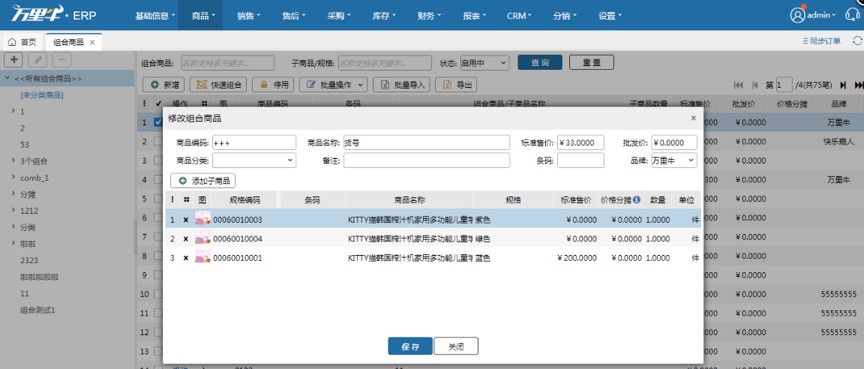Collapse the <<所有组合商品>> tree node
The image size is (864, 369).
point(7,78)
